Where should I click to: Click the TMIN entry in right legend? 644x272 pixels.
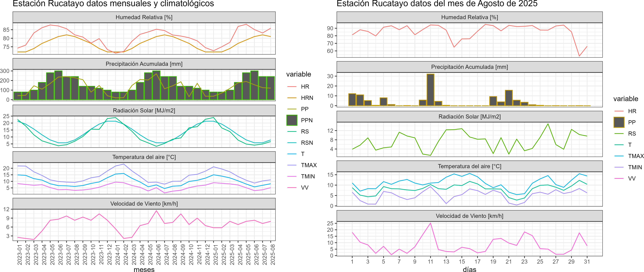point(635,167)
